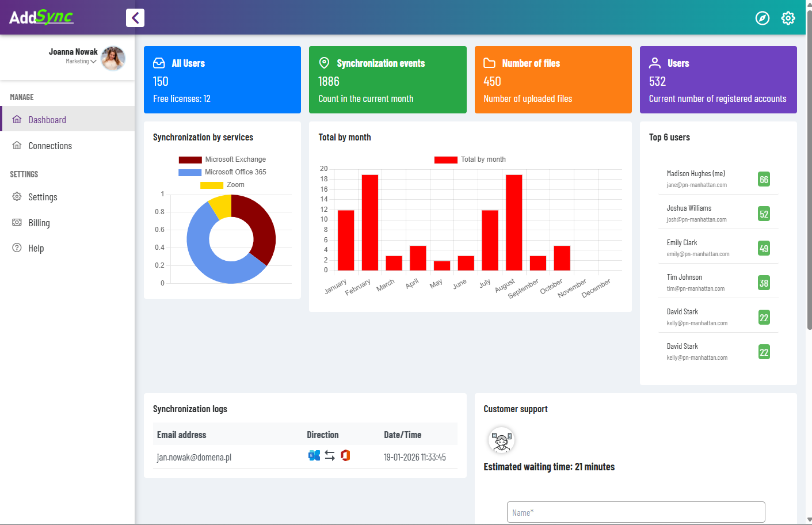Click the AddSync logo
Image resolution: width=812 pixels, height=525 pixels.
(x=41, y=17)
